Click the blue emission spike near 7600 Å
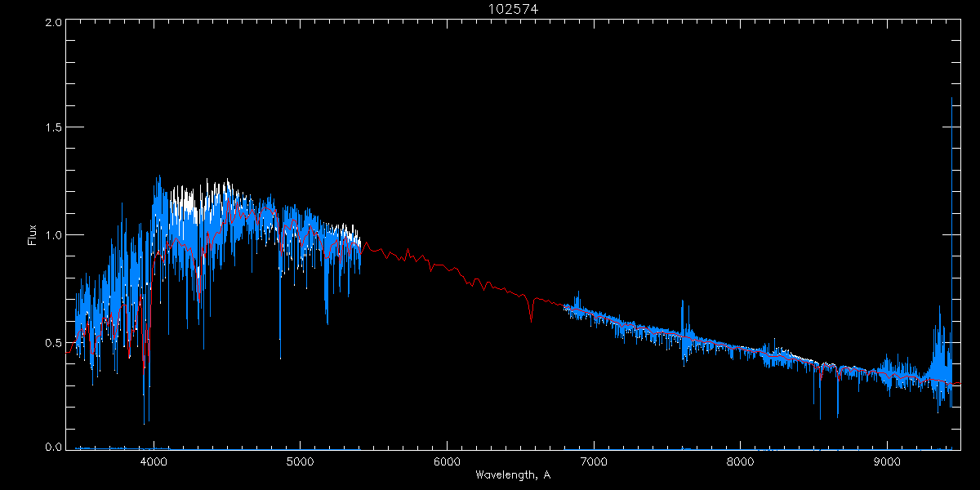The height and width of the screenshot is (490, 980). [683, 318]
